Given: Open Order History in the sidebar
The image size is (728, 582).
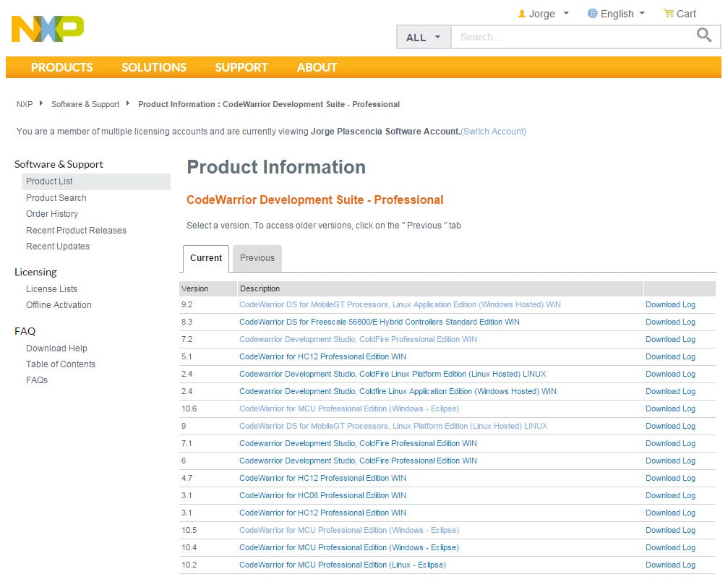Looking at the screenshot, I should coord(52,214).
